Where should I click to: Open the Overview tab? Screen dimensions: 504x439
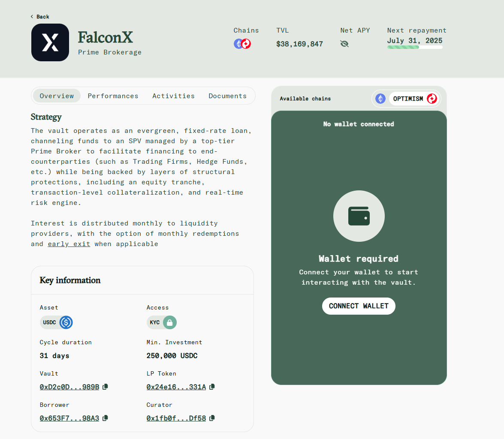pyautogui.click(x=57, y=96)
